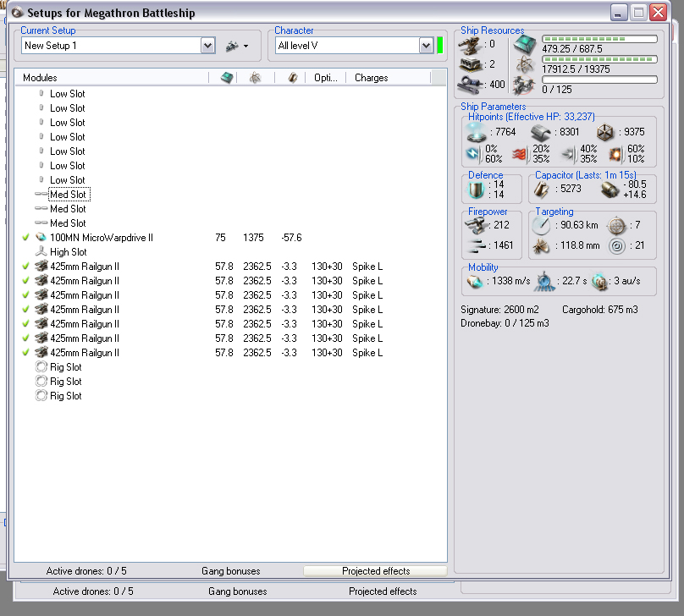684x616 pixels.
Task: Click the green character skill indicator
Action: [x=440, y=46]
